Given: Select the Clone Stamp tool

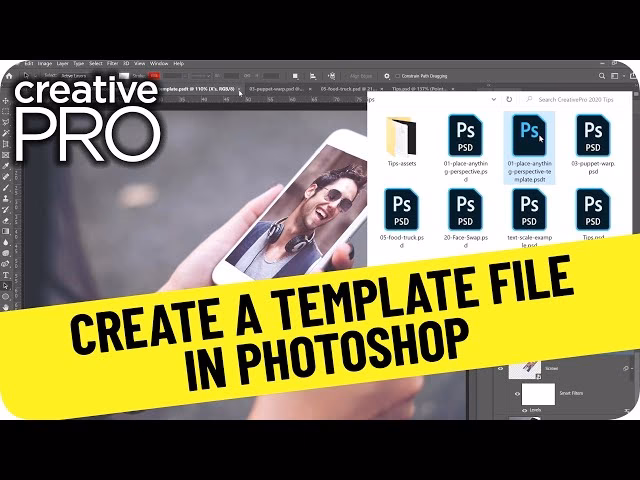Looking at the screenshot, I should coord(6,199).
